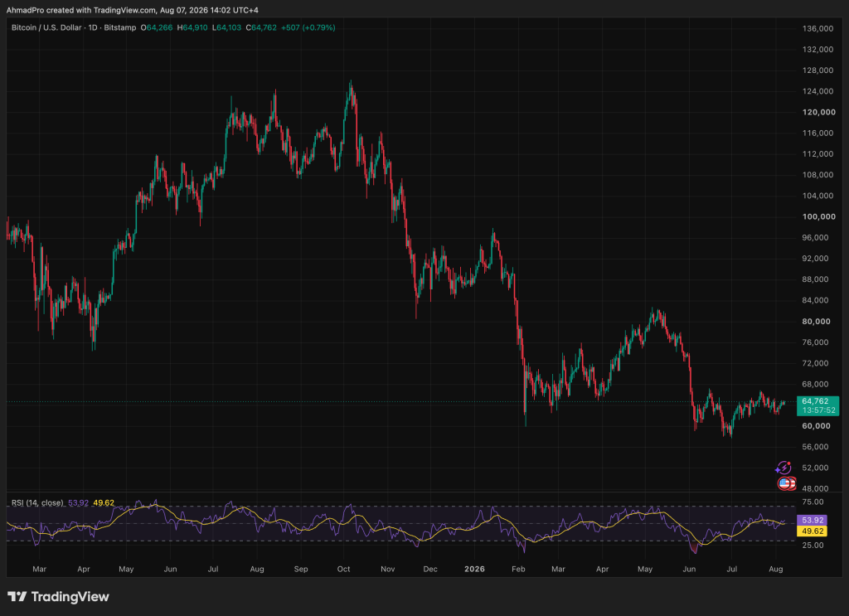This screenshot has height=616, width=849.
Task: Click the 75.00 RSI scale label
Action: [x=813, y=502]
